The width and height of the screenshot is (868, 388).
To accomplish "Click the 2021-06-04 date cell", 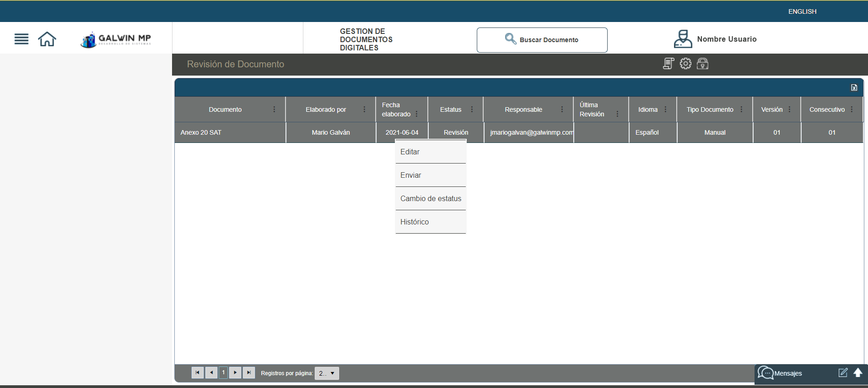I will (x=402, y=132).
